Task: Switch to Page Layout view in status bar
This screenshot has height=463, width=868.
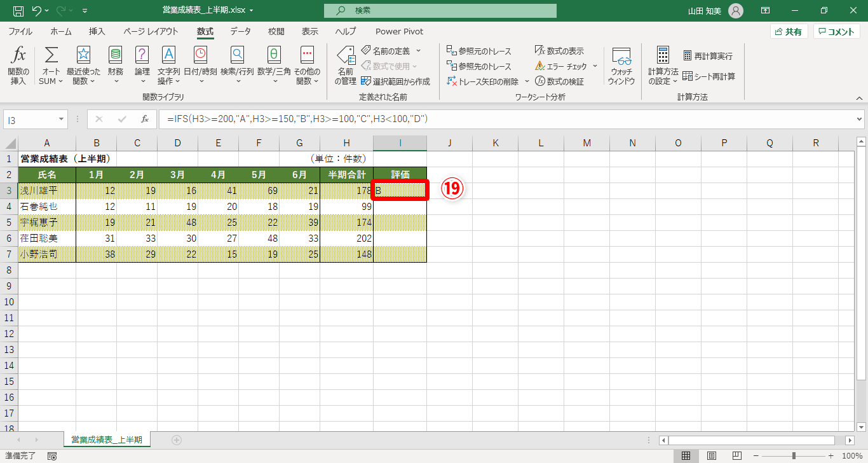Action: tap(712, 456)
